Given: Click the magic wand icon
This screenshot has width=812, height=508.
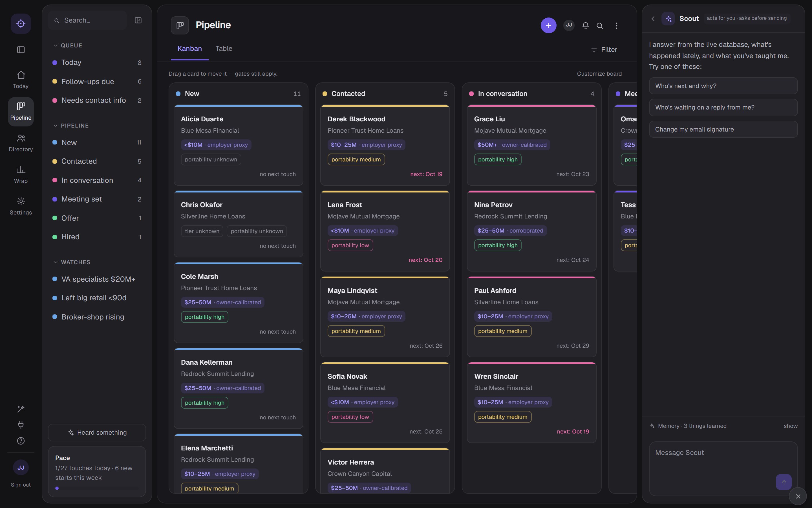Looking at the screenshot, I should pos(21,409).
